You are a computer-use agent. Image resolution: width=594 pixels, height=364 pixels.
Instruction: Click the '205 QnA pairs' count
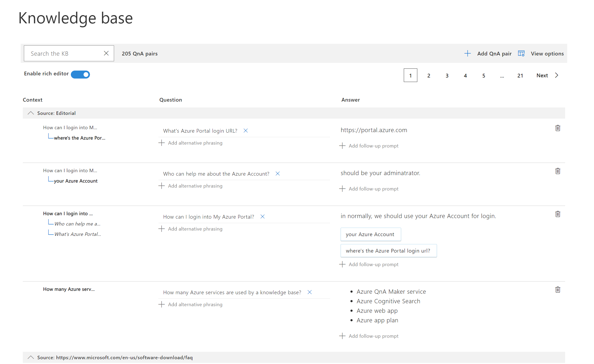(140, 54)
